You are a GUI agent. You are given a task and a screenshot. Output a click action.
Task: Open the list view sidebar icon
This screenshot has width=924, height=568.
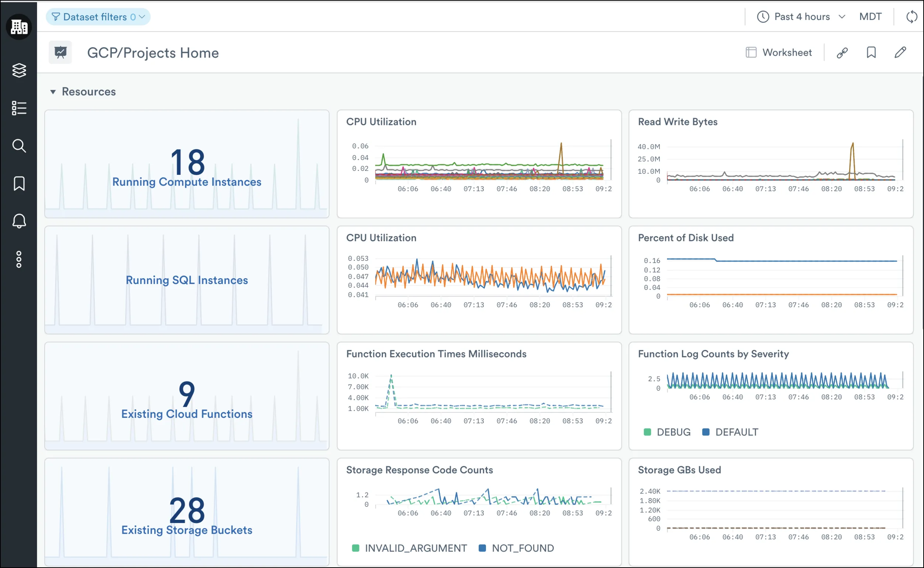coord(19,108)
